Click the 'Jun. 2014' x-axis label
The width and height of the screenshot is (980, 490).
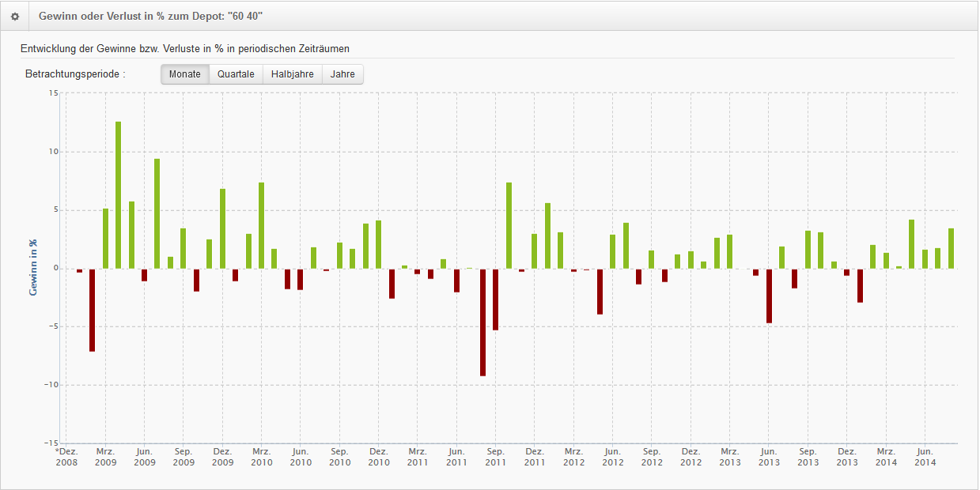click(925, 457)
